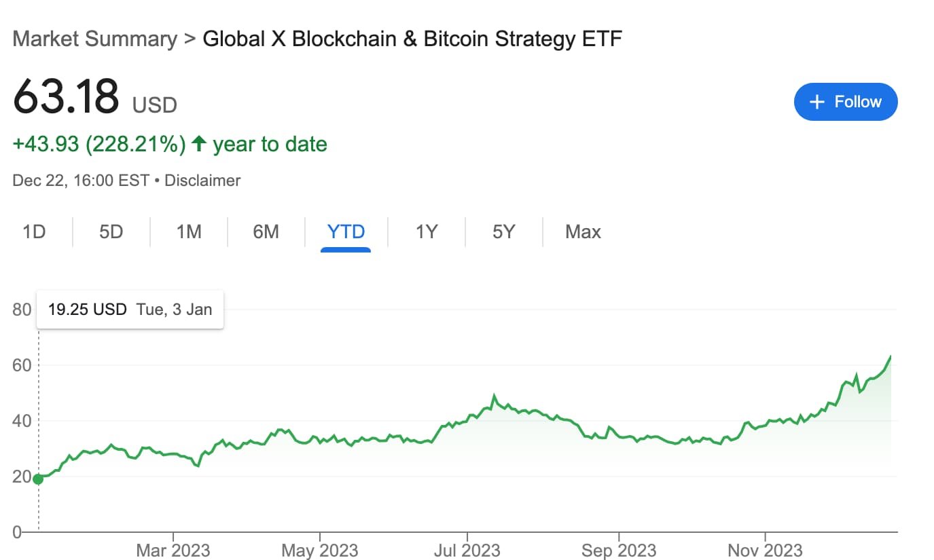Click the Nov 2023 axis label
This screenshot has width=934, height=560.
click(x=765, y=550)
